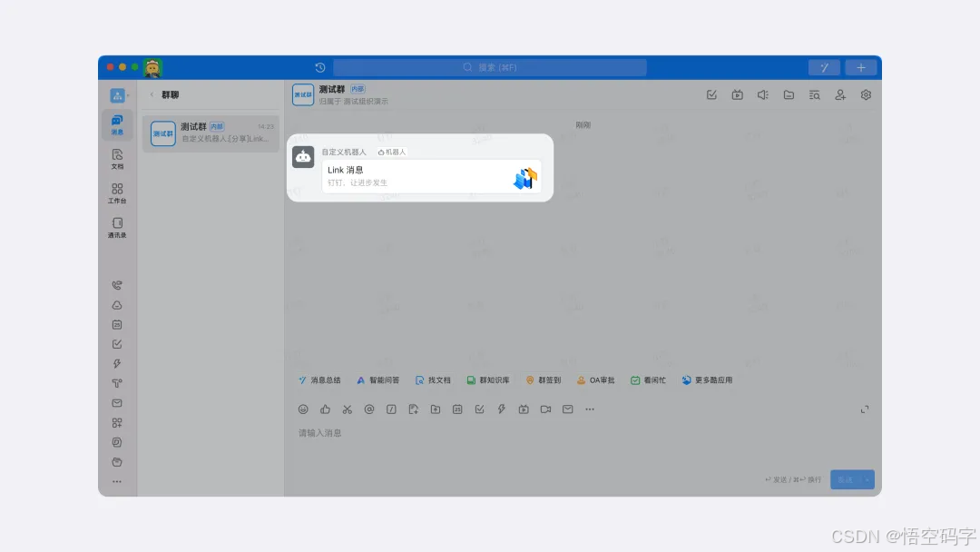Open the add apps grid icon in sidebar
Screen dimensions: 980x552
point(117,422)
